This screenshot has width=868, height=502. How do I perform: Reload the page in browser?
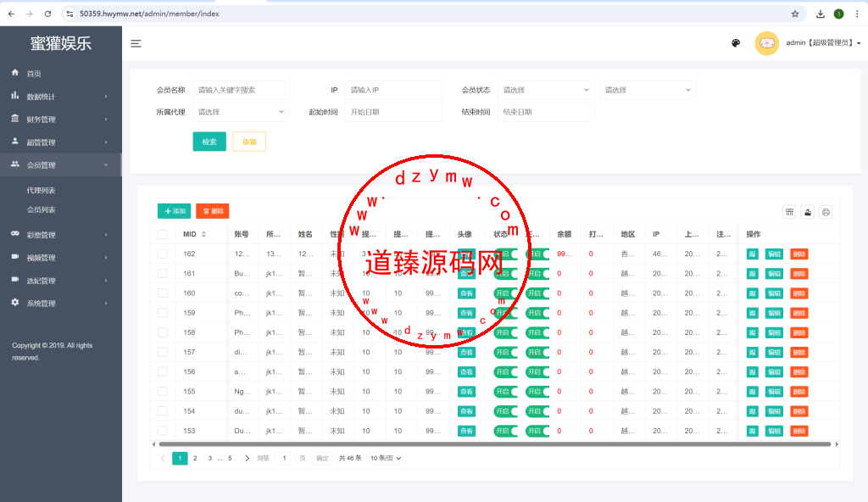tap(47, 14)
